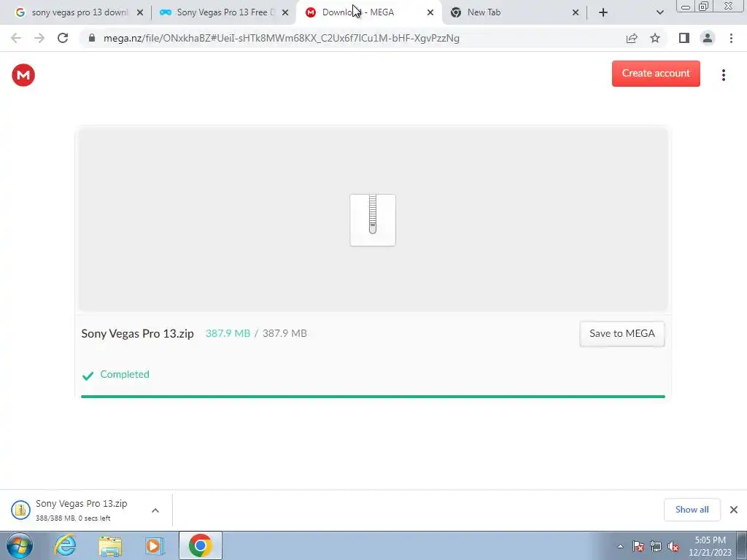747x560 pixels.
Task: Click the green Completed checkmark icon
Action: (x=88, y=376)
